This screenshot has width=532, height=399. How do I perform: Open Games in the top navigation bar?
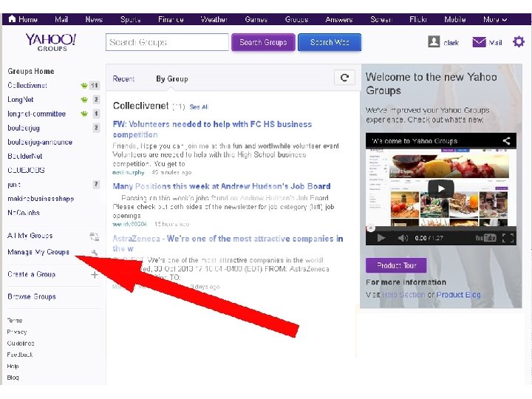pos(256,19)
